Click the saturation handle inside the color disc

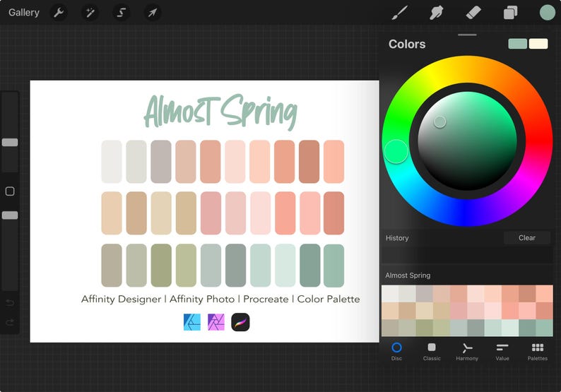tap(439, 122)
